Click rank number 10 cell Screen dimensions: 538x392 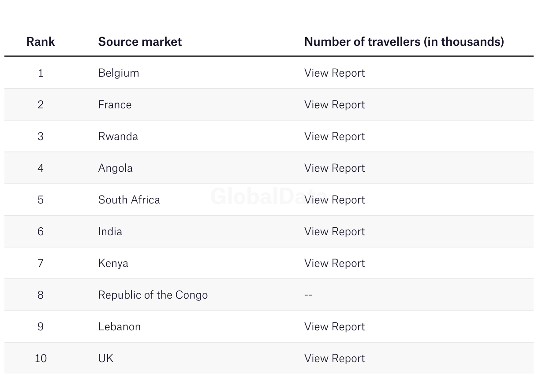(41, 359)
